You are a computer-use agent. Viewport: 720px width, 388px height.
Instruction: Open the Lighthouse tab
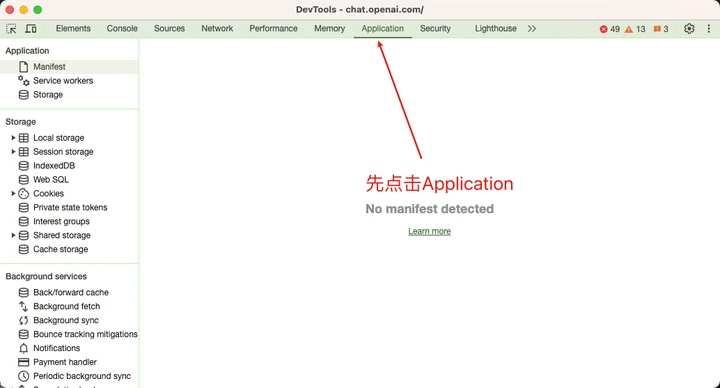click(495, 28)
